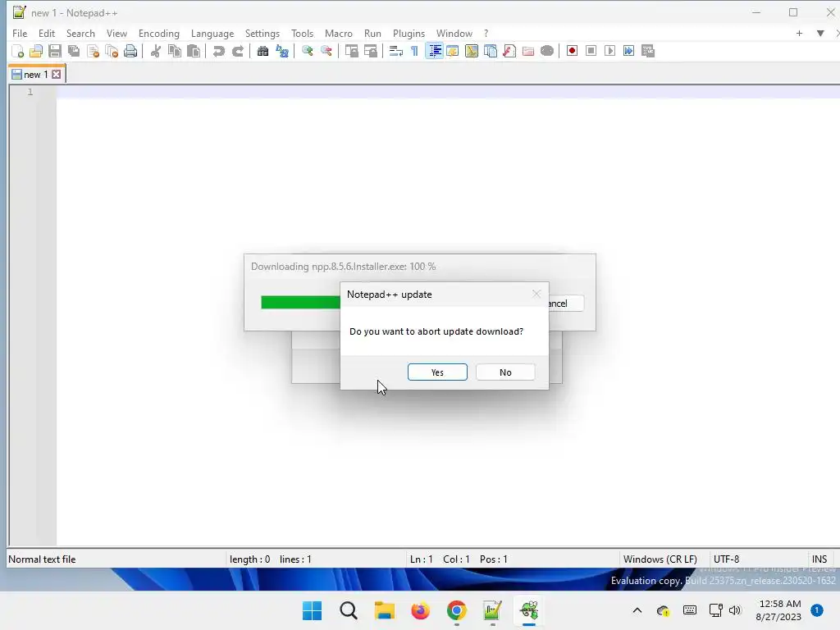Click No in Notepad++ update dialog
This screenshot has width=840, height=630.
(505, 372)
